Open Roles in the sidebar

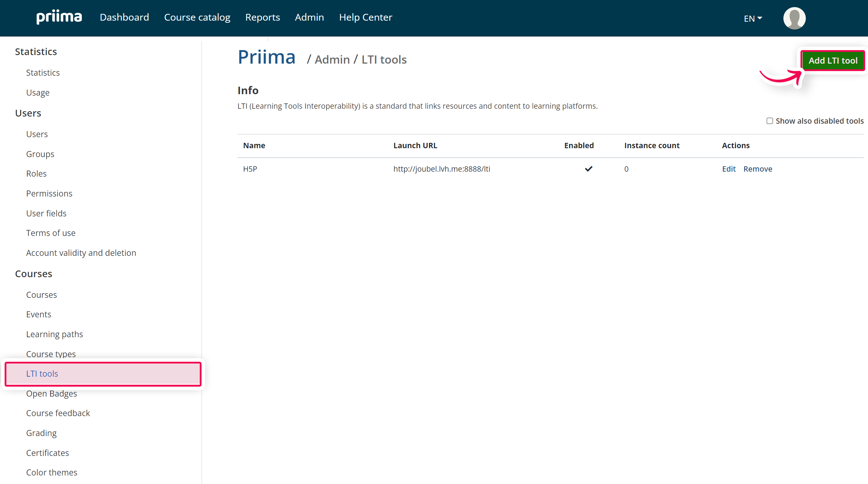coord(36,173)
